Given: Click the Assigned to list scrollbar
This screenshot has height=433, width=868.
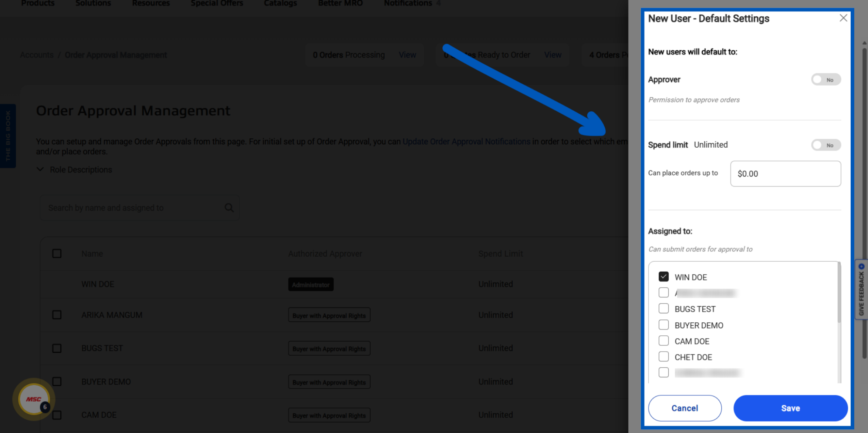Looking at the screenshot, I should point(839,292).
